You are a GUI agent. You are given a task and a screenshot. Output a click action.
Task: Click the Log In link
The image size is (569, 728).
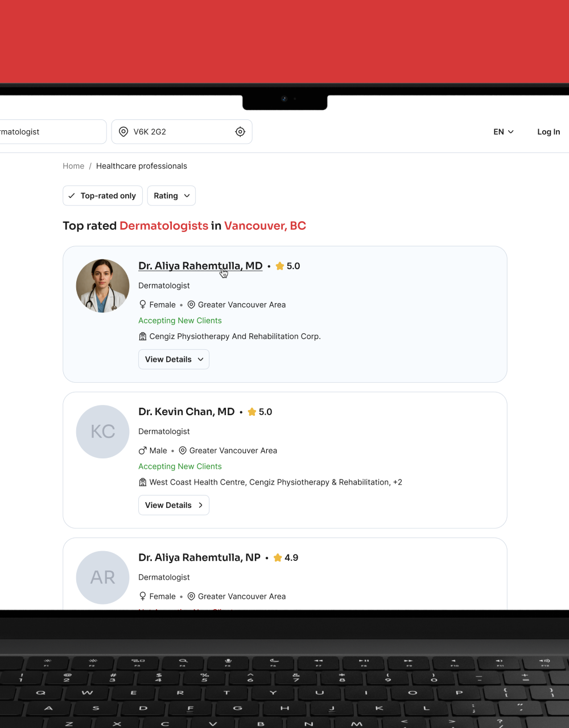tap(549, 132)
